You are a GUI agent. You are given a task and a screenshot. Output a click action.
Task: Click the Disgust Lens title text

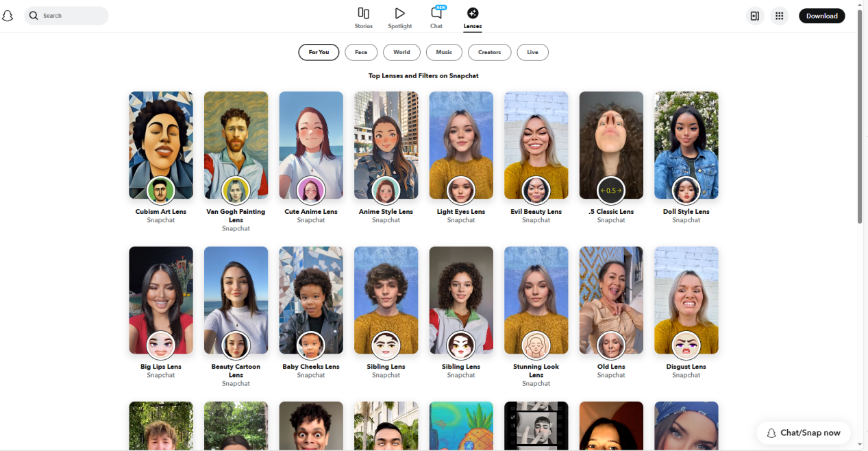click(x=686, y=367)
